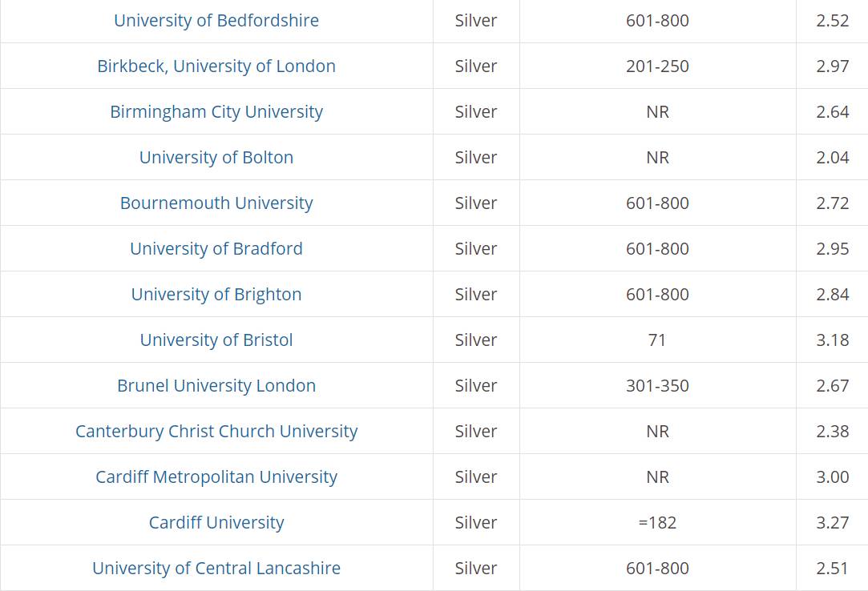Select the 201-250 ranking cell

tap(657, 66)
